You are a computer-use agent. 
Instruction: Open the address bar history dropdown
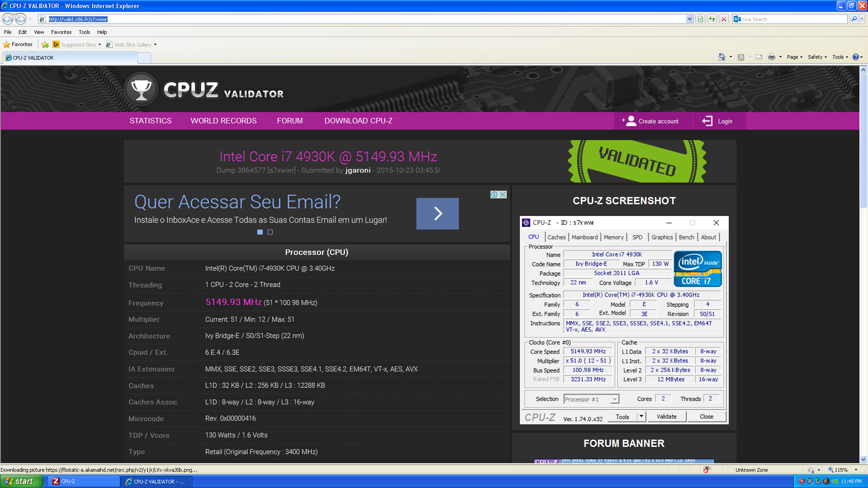coord(689,19)
